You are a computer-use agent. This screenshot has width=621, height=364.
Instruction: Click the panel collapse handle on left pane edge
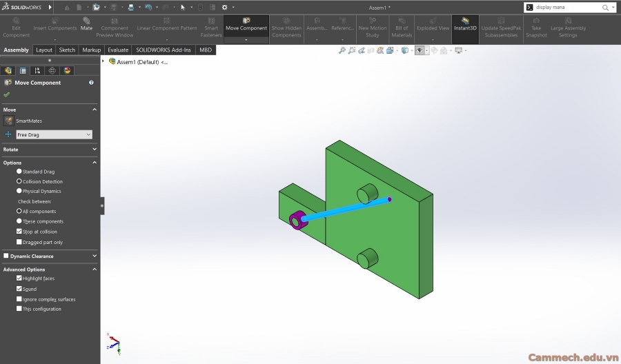pos(102,205)
